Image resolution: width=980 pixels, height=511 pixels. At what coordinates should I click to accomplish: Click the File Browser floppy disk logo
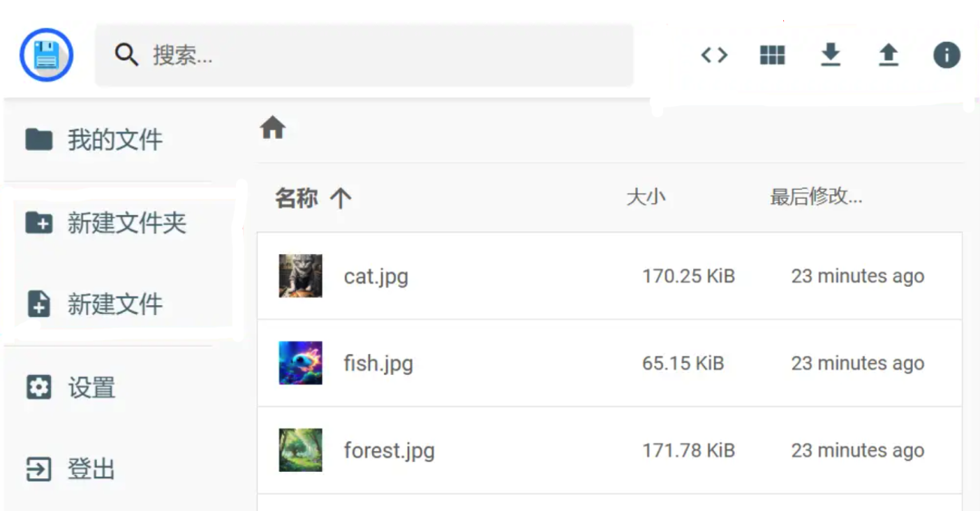pyautogui.click(x=46, y=55)
